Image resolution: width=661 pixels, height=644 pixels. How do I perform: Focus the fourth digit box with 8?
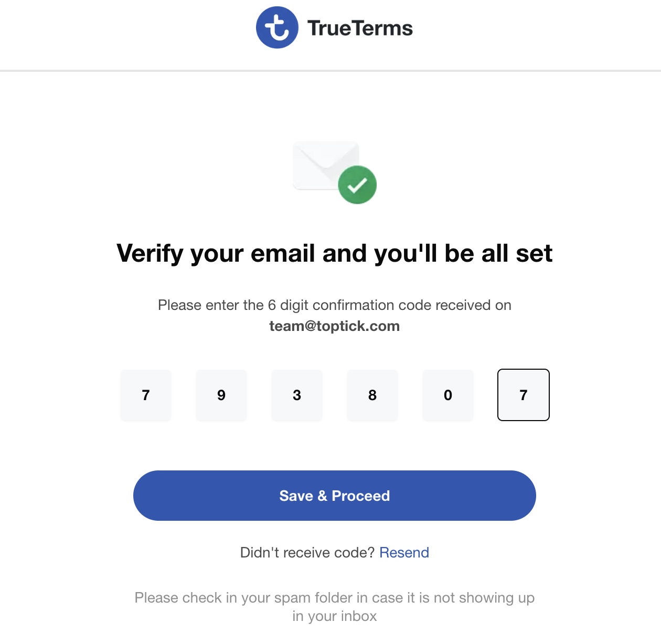(372, 395)
